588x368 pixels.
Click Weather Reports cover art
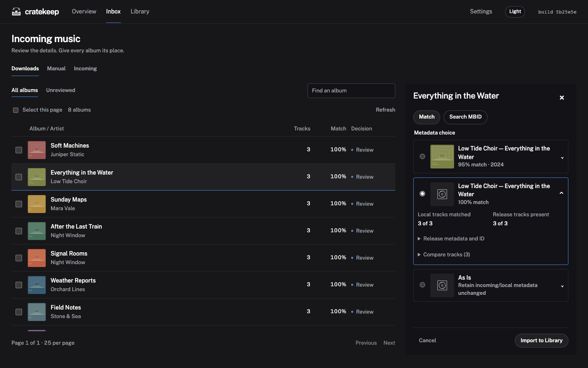tap(37, 285)
